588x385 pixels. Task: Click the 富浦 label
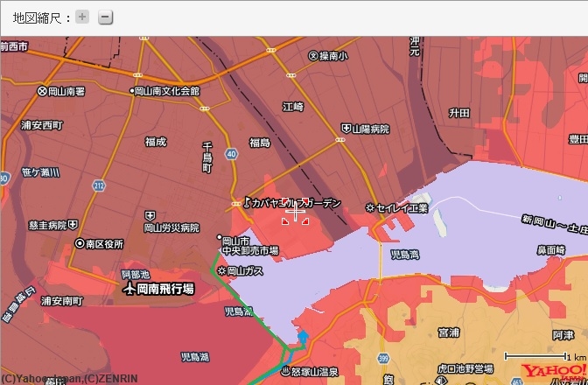coord(449,332)
